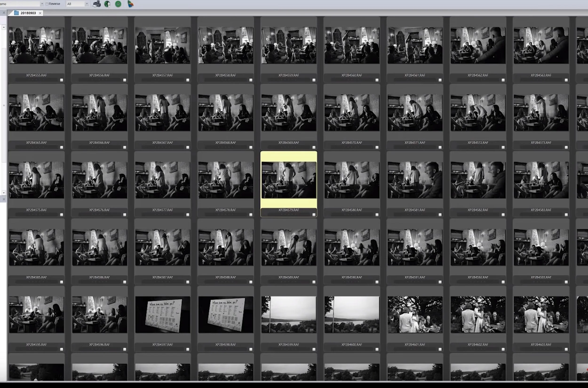588x388 pixels.
Task: Open the All filter dropdown
Action: tap(87, 4)
